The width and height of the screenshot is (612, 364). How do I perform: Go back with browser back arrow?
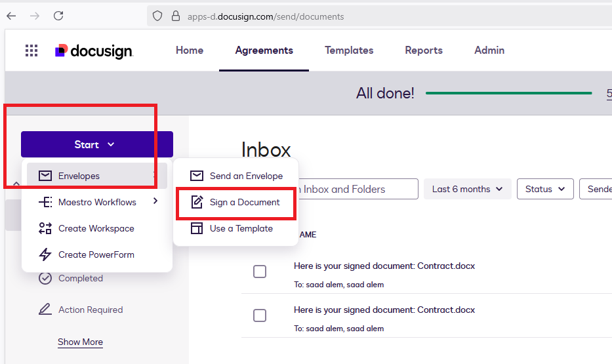point(11,16)
